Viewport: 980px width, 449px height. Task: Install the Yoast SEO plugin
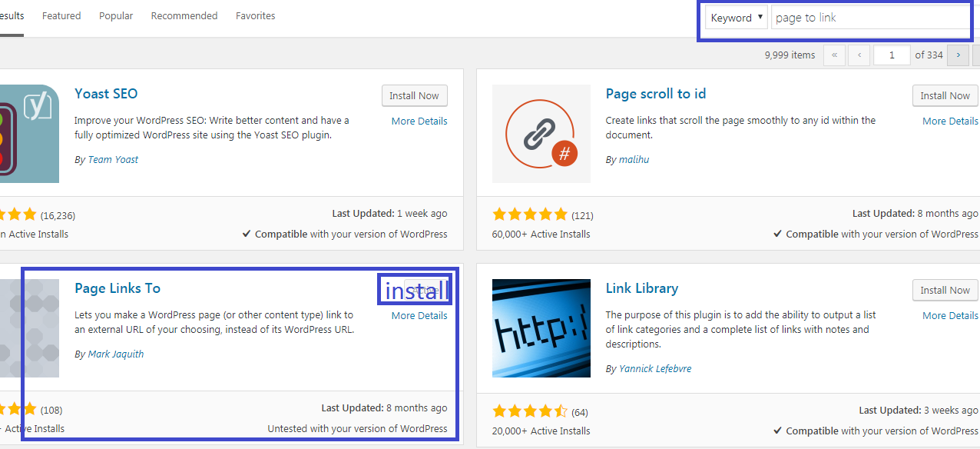coord(414,96)
